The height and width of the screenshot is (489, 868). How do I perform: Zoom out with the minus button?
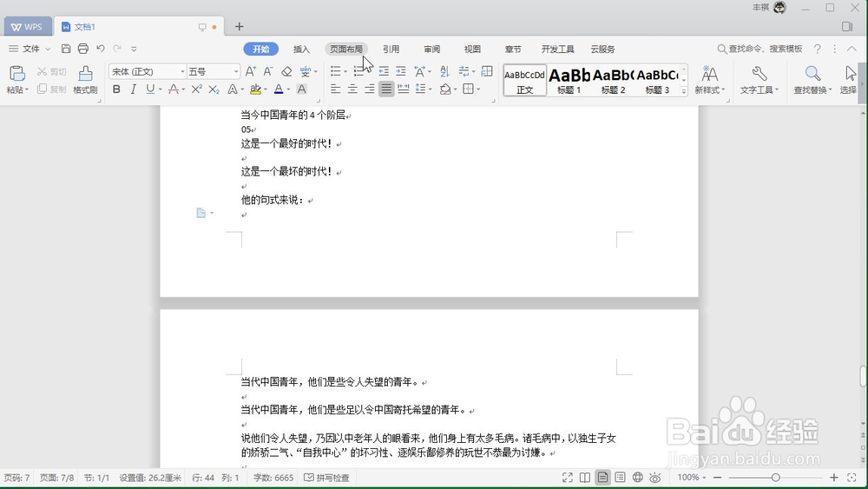click(718, 478)
